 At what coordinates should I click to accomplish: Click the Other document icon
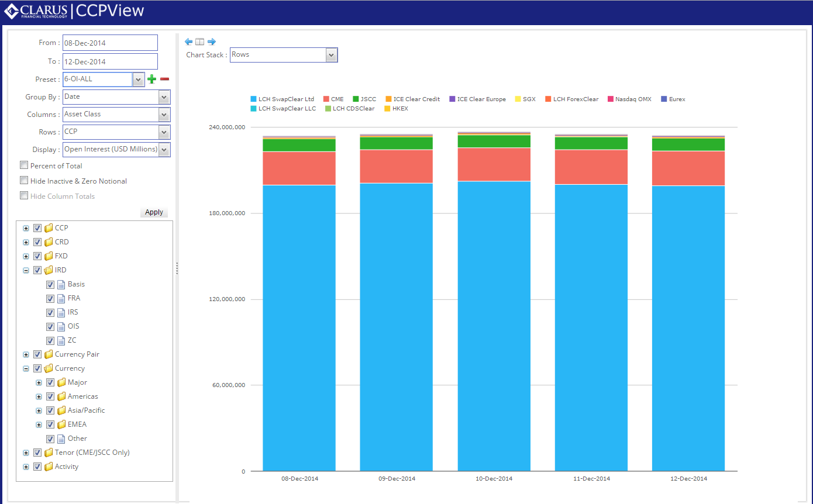pyautogui.click(x=61, y=439)
